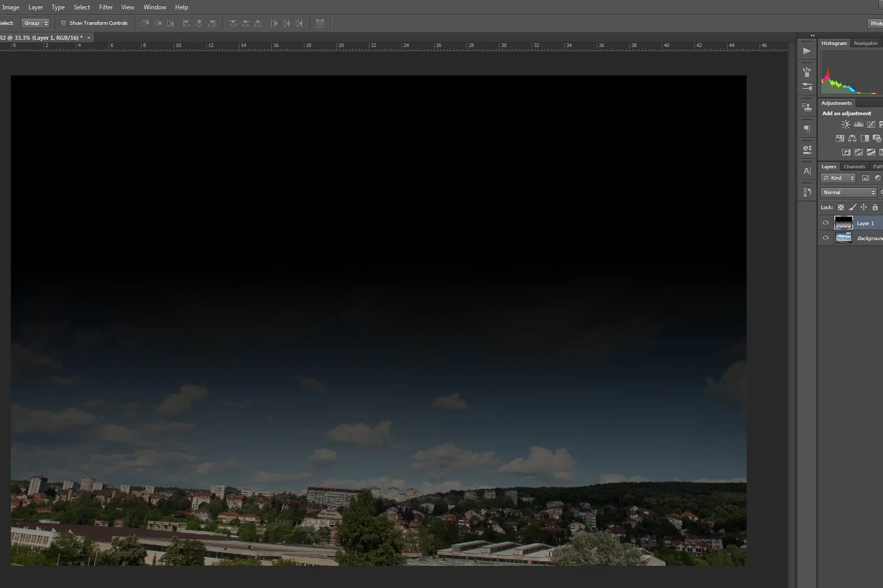883x588 pixels.
Task: Select the R2 document tab
Action: [41, 38]
